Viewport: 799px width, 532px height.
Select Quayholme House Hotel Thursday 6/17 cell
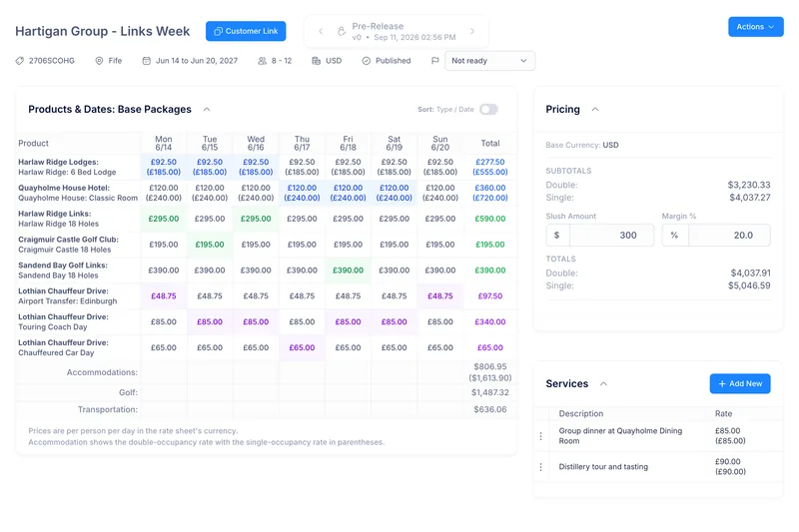(x=302, y=193)
